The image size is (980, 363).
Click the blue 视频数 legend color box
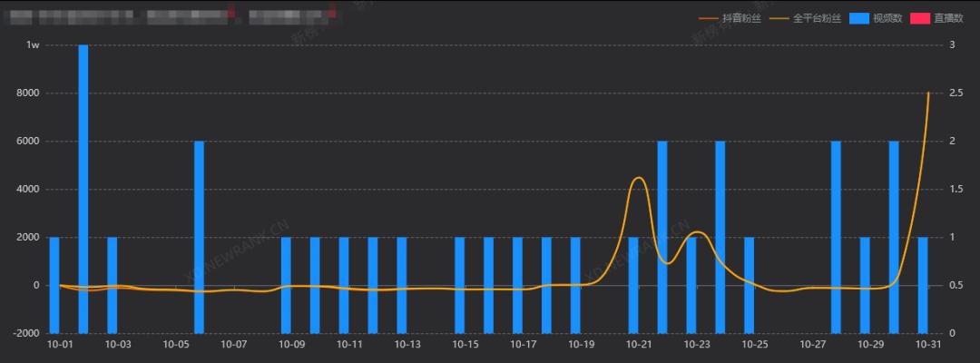[859, 18]
